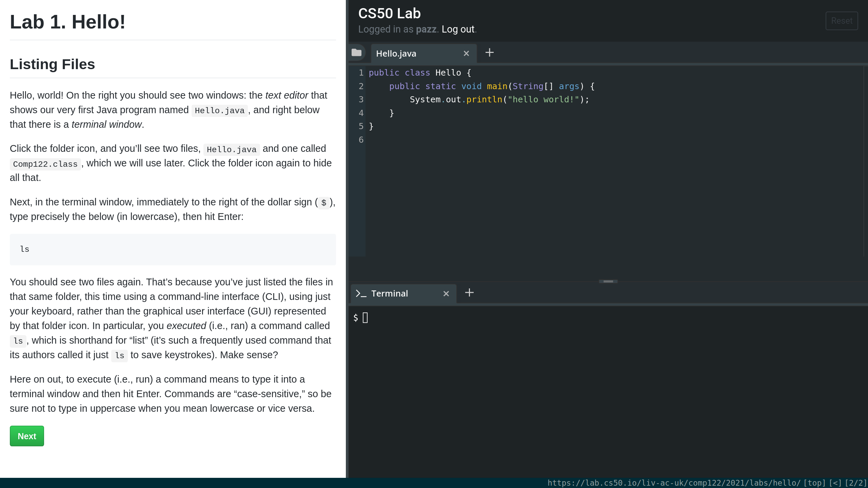
Task: Click the terminal prompt icon on tab
Action: tap(361, 293)
